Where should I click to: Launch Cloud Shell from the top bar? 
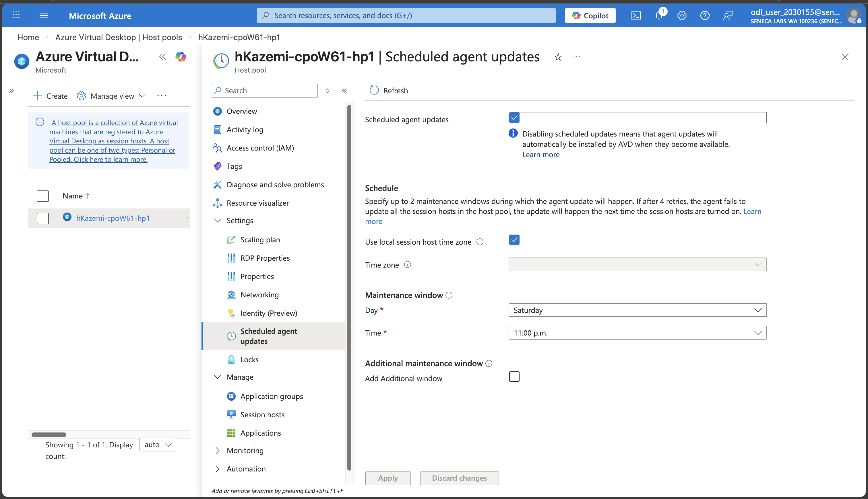(x=636, y=15)
